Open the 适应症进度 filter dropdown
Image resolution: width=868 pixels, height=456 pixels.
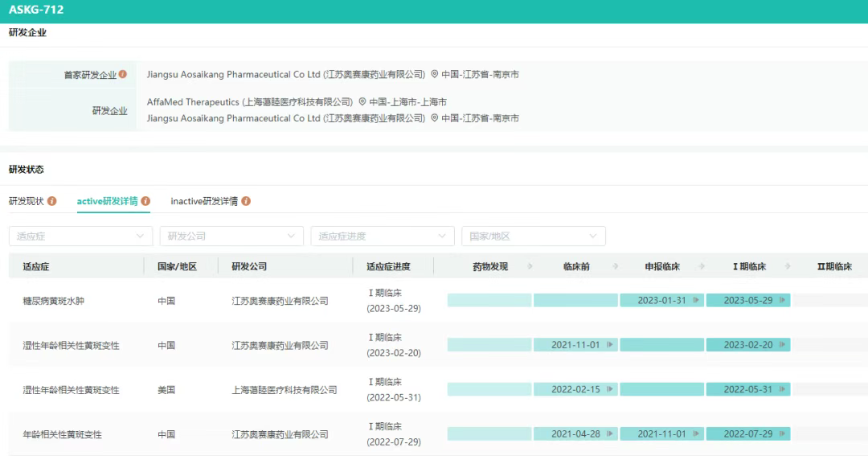382,236
